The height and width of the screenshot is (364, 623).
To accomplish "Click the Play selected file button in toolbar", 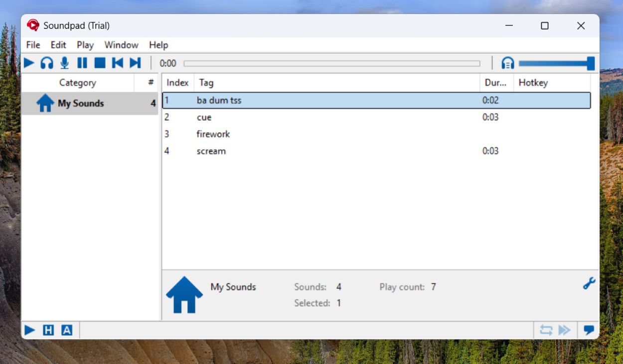I will tap(29, 63).
